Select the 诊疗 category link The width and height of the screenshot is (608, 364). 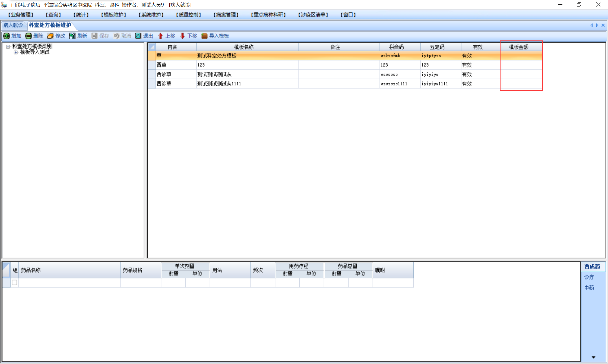(589, 277)
